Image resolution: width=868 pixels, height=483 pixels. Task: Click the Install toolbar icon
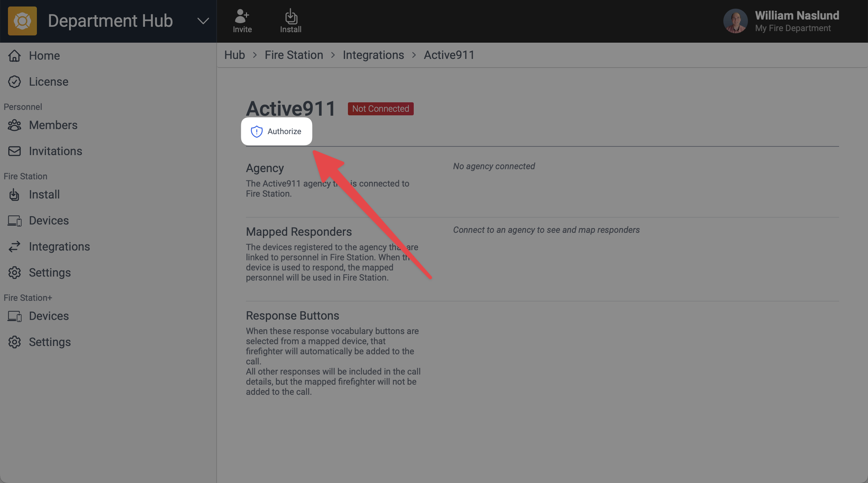291,16
